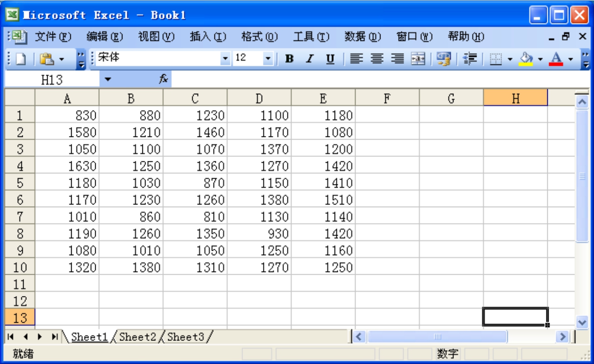Image resolution: width=594 pixels, height=364 pixels.
Task: Open the 数据 (Data) menu
Action: pyautogui.click(x=363, y=37)
